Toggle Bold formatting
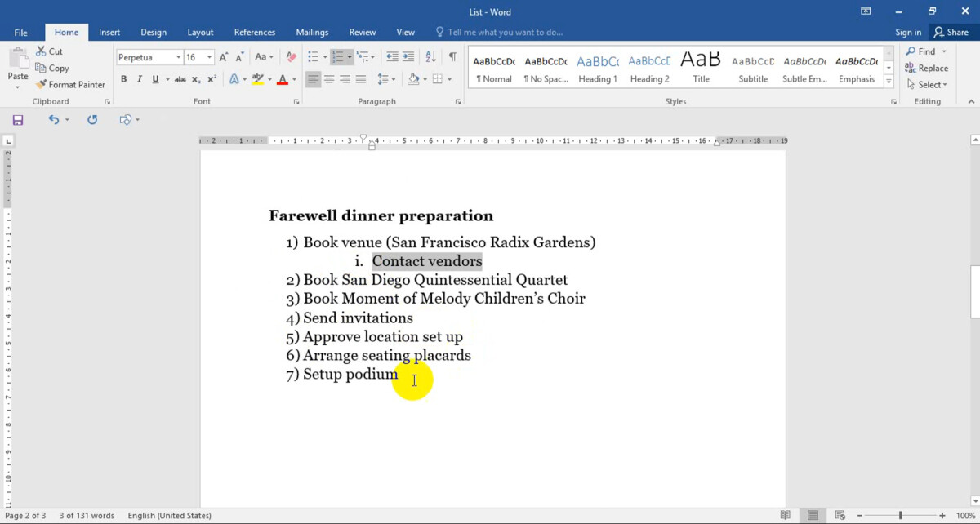 click(x=124, y=79)
